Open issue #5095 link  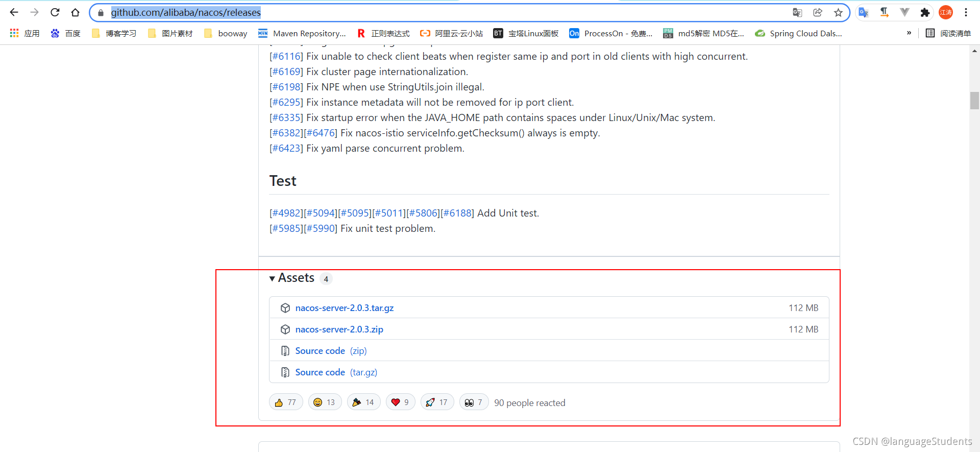(355, 213)
